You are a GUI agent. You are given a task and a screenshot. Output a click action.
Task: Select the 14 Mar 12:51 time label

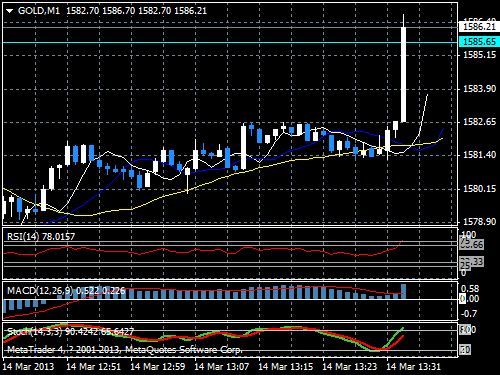click(94, 367)
